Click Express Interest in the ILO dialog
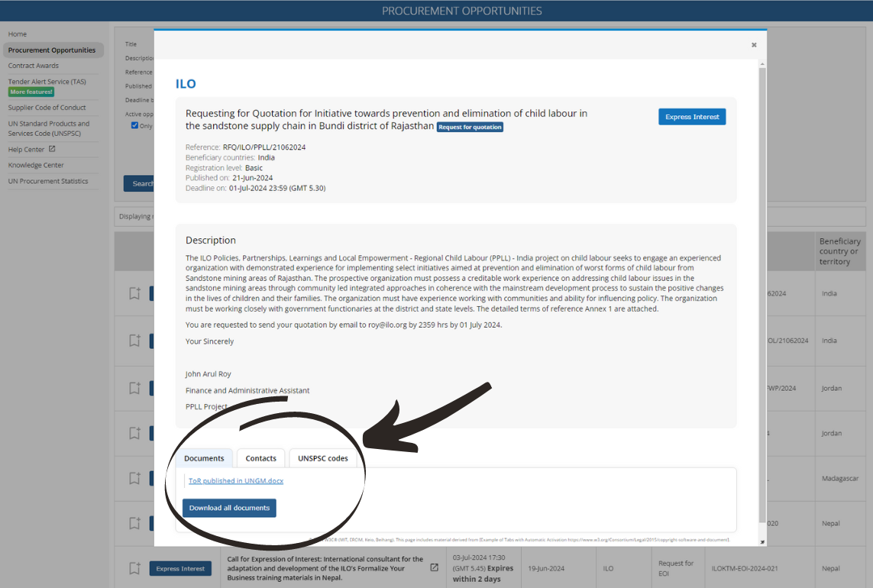 point(692,117)
